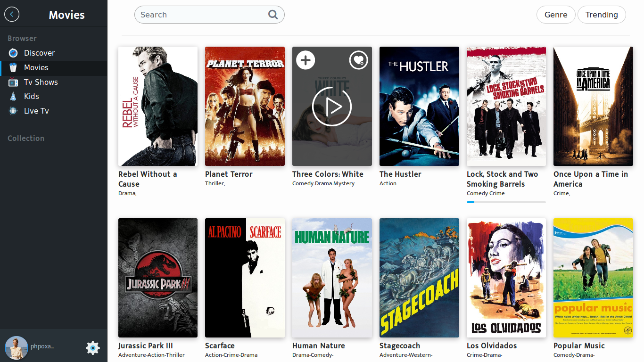Click Once Upon a Time in America title

point(591,179)
